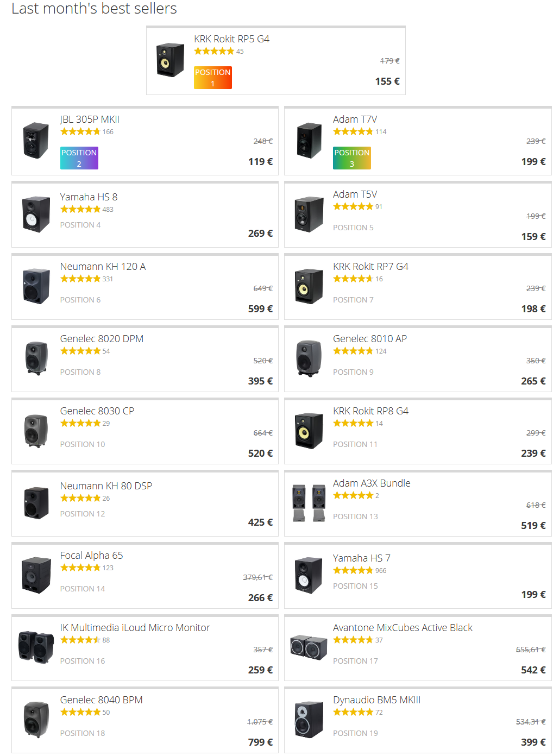
Task: Click the KRK Rokit RP5 G4 speaker image
Action: (171, 60)
